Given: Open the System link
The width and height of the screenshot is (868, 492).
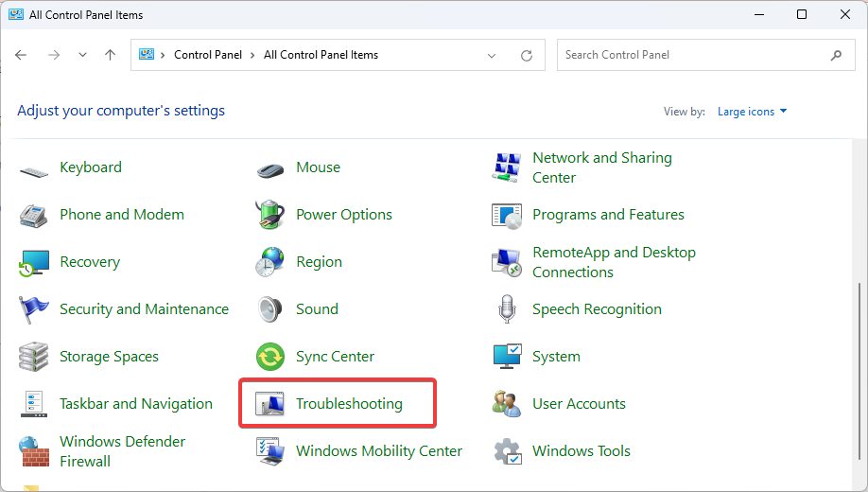Looking at the screenshot, I should point(556,357).
